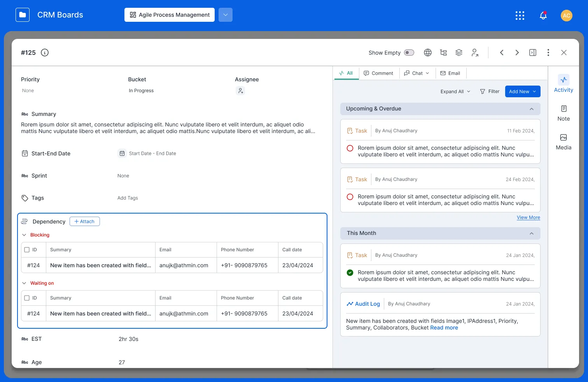Go to the previous record arrow
Image resolution: width=588 pixels, height=382 pixels.
502,53
